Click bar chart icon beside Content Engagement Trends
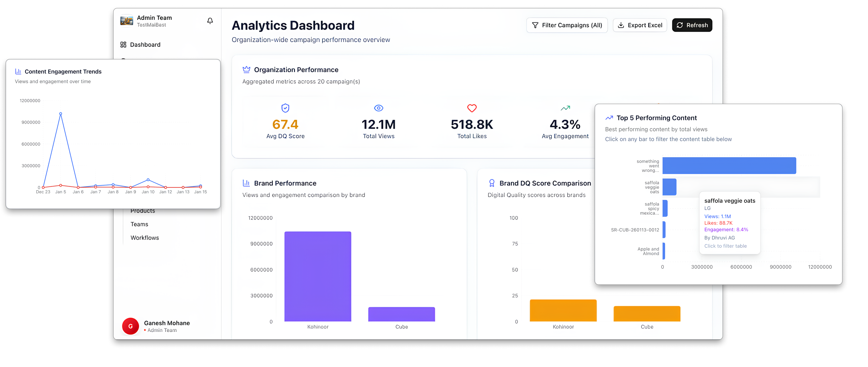This screenshot has width=868, height=367. pos(18,72)
